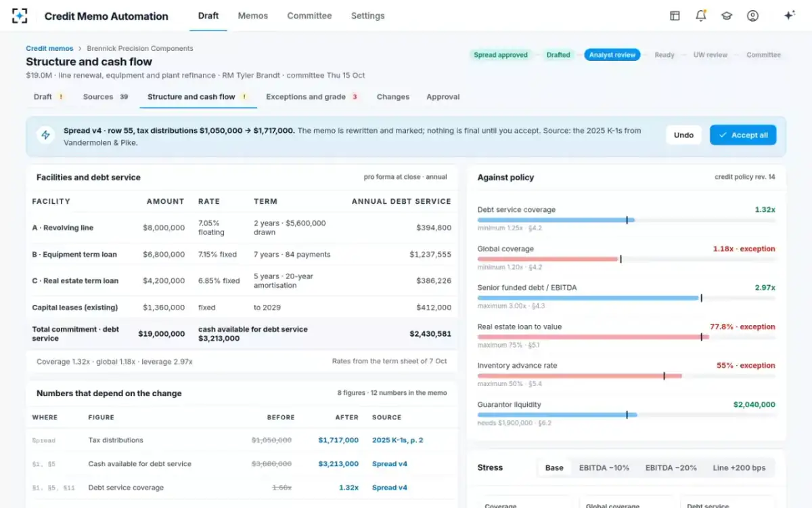Viewport: 812px width, 508px height.
Task: Select the Line +200 bps stress scenario
Action: [x=739, y=468]
